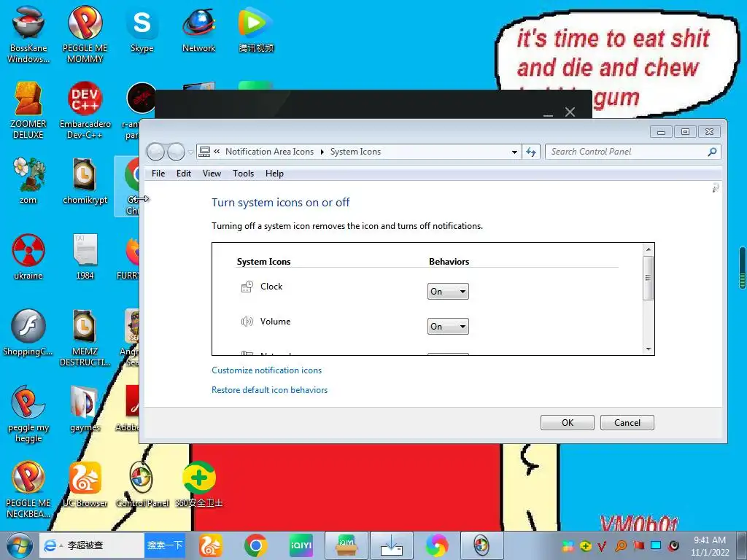Open the View menu
The image size is (747, 560).
[x=212, y=174]
